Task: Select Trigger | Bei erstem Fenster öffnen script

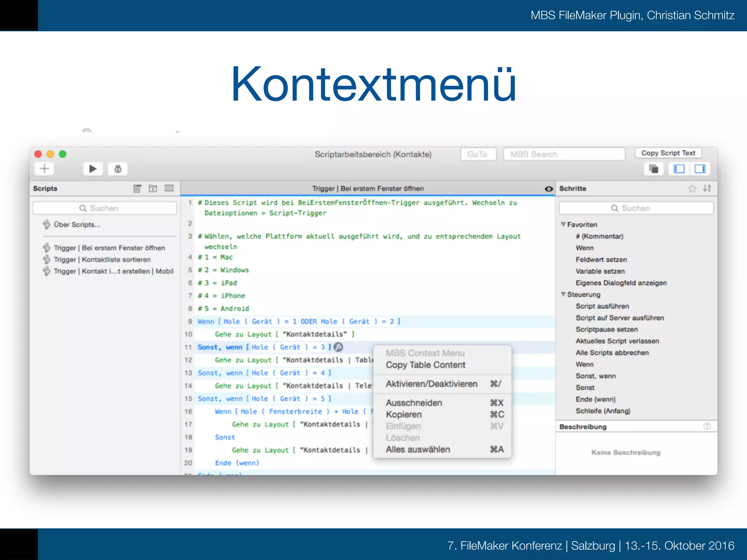Action: pos(109,248)
